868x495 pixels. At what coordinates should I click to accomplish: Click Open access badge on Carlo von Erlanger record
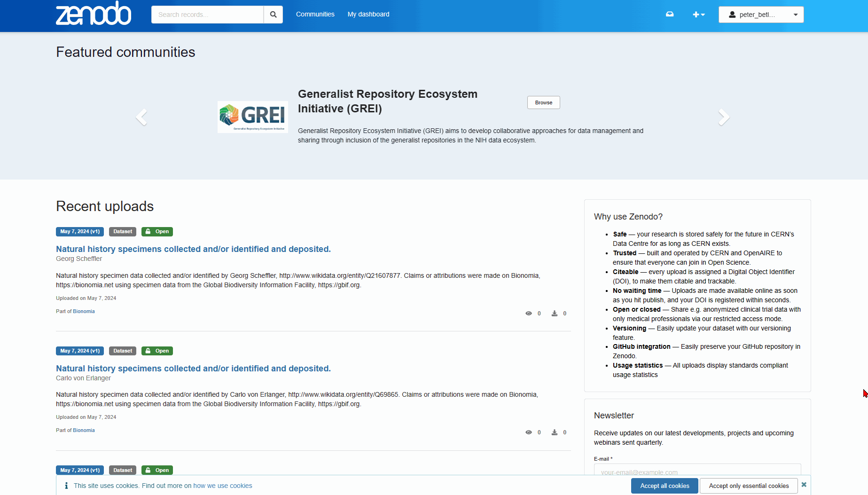157,351
